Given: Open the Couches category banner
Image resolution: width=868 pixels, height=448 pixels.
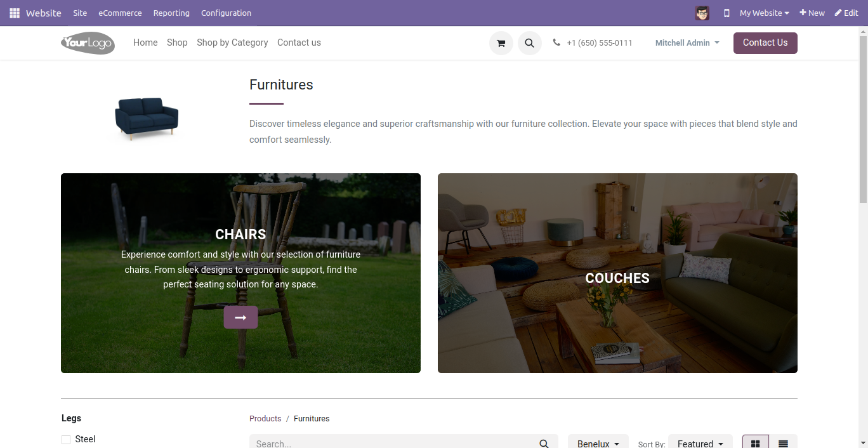Looking at the screenshot, I should [617, 273].
